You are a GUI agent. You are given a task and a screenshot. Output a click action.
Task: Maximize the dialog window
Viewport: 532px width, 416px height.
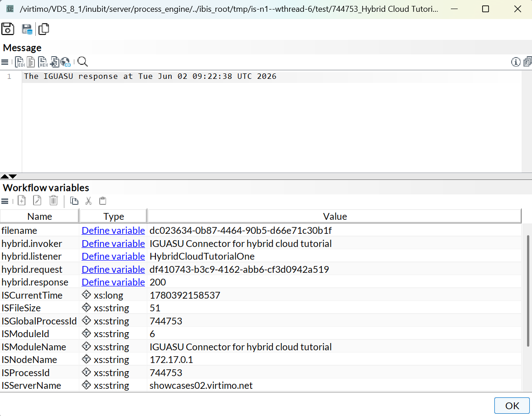pos(485,9)
